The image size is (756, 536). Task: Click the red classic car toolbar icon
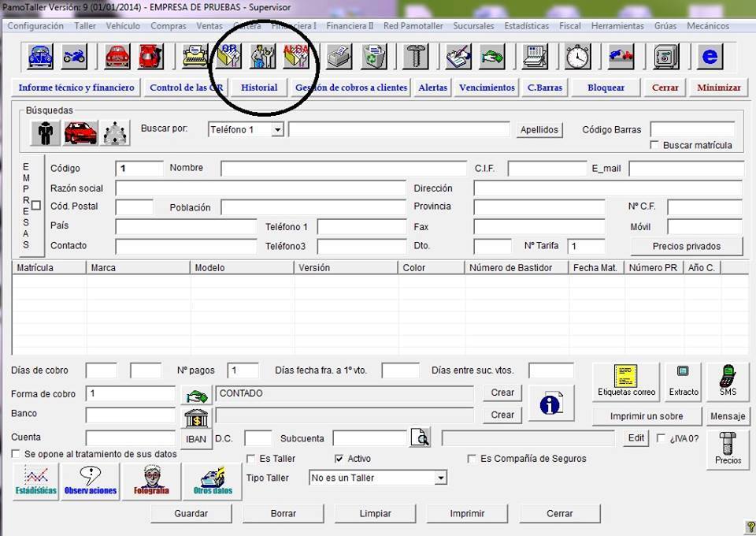coord(117,57)
